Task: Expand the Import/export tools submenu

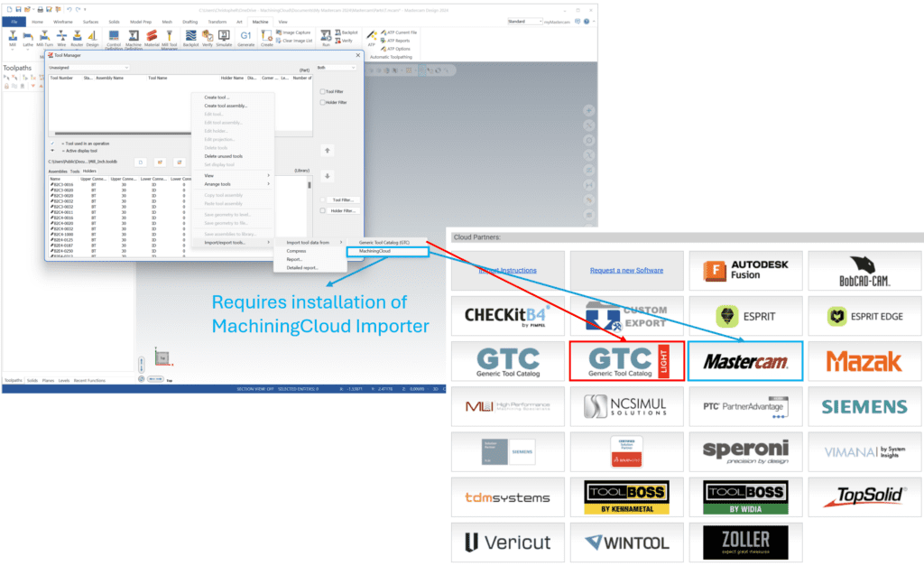Action: pyautogui.click(x=234, y=242)
